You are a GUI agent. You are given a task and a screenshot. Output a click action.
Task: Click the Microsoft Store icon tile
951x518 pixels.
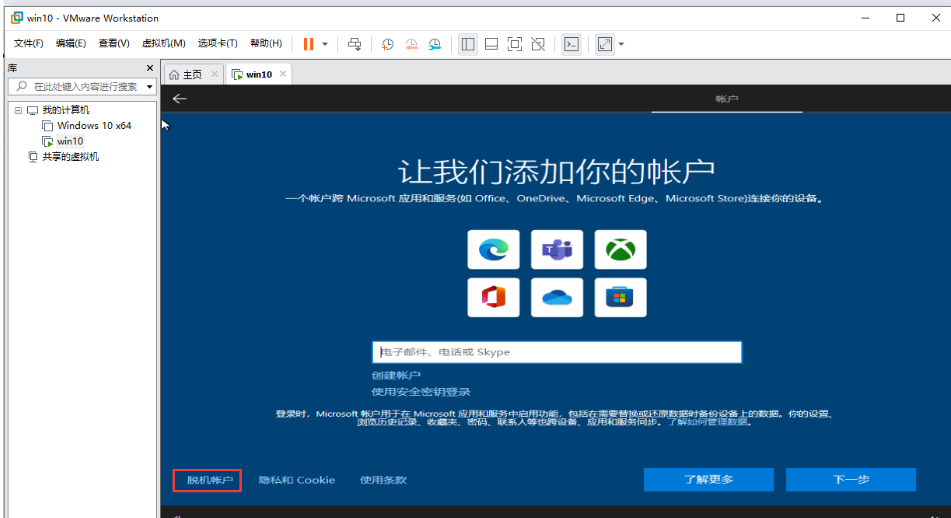point(620,297)
